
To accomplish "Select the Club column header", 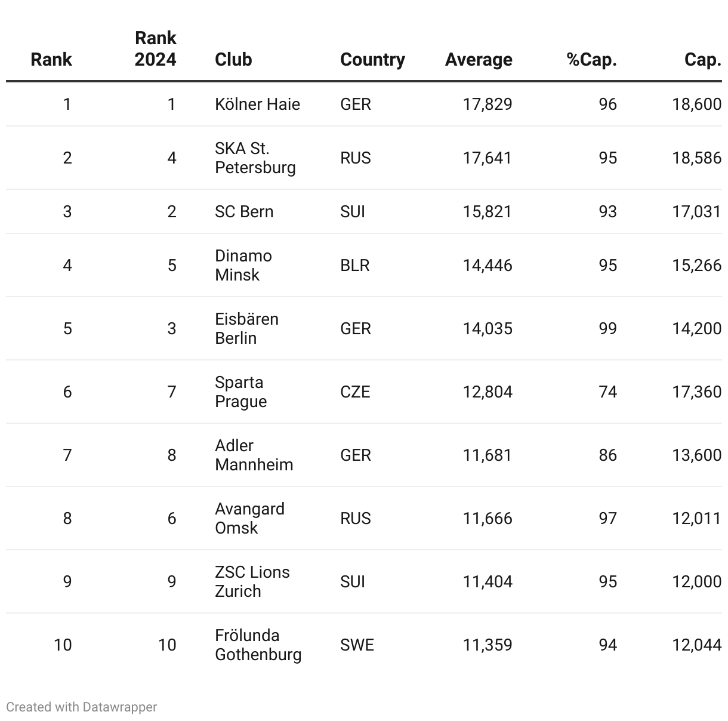I will (233, 59).
